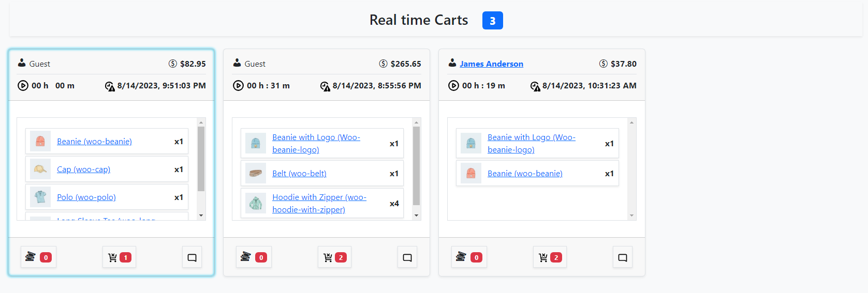Open coupons button in James Anderson's cart
868x293 pixels.
[469, 257]
